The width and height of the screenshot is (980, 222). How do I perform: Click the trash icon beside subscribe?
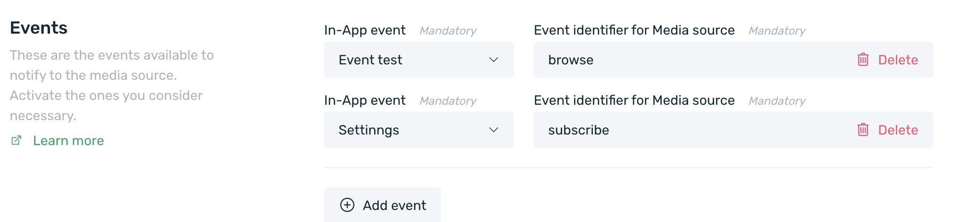coord(863,130)
